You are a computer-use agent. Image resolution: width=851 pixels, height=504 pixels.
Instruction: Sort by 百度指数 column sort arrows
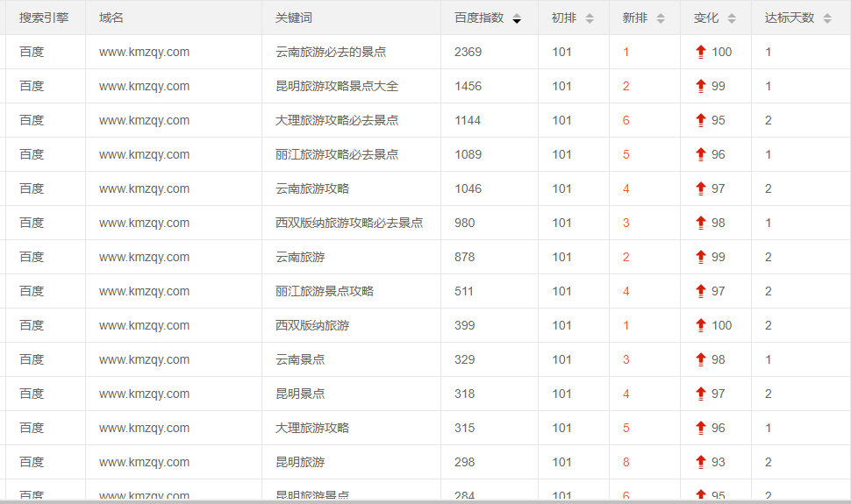tap(517, 18)
